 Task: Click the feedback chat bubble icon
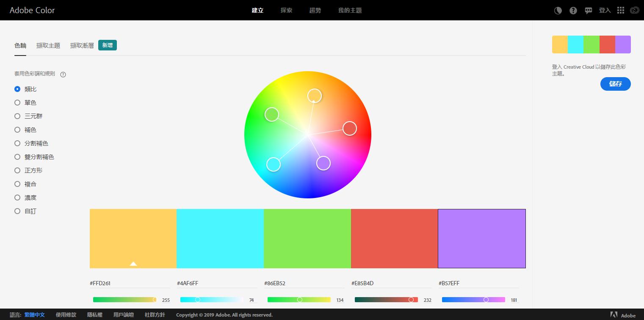[x=589, y=11]
